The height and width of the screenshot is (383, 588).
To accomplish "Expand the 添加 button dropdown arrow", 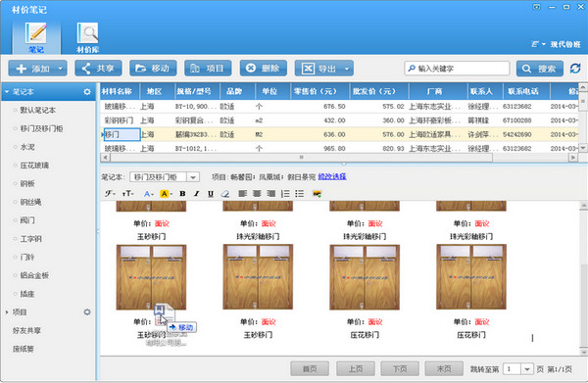I will [x=61, y=69].
